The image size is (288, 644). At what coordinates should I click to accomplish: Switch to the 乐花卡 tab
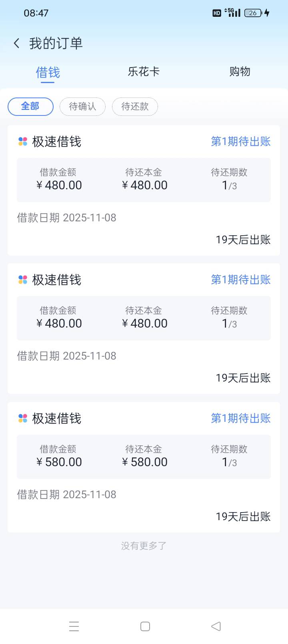(x=144, y=72)
